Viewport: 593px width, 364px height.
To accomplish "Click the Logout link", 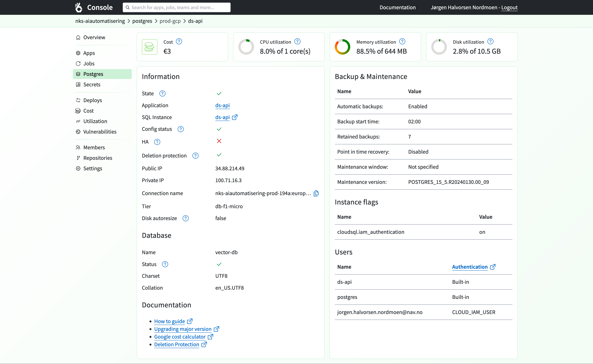I will click(x=509, y=7).
